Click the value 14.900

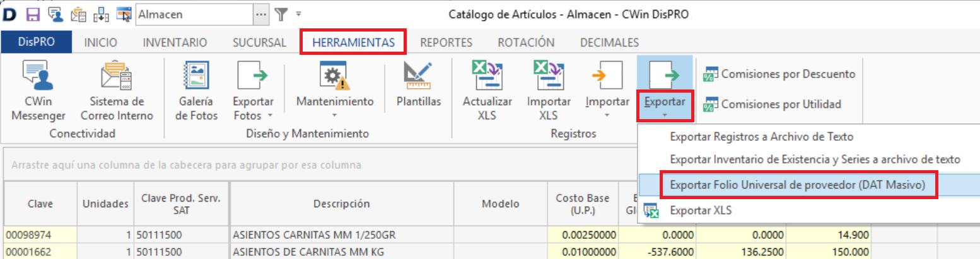[x=828, y=236]
